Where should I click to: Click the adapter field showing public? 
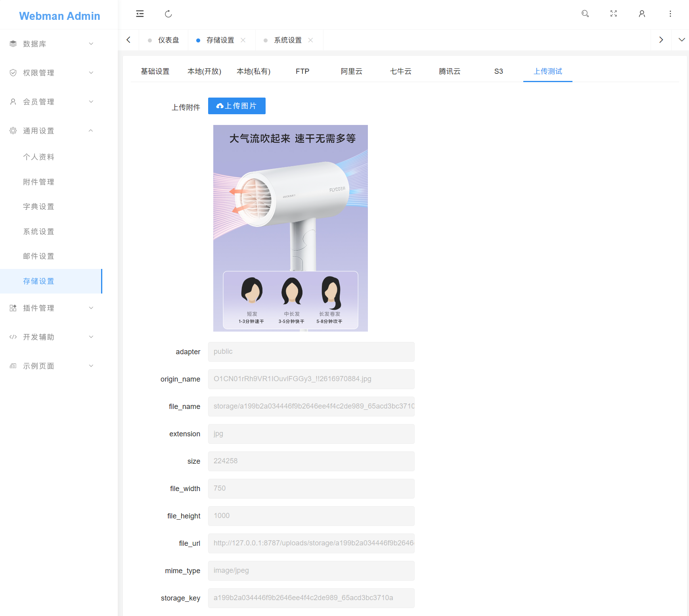311,352
